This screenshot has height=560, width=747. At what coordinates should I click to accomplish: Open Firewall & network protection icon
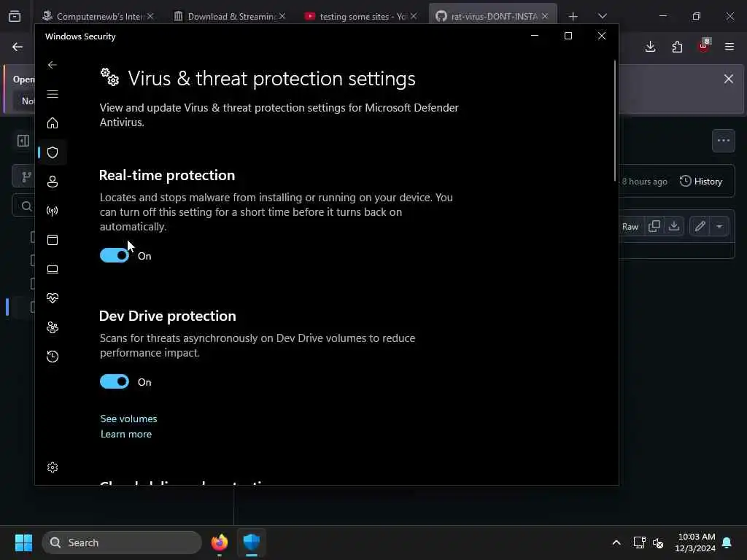[53, 211]
